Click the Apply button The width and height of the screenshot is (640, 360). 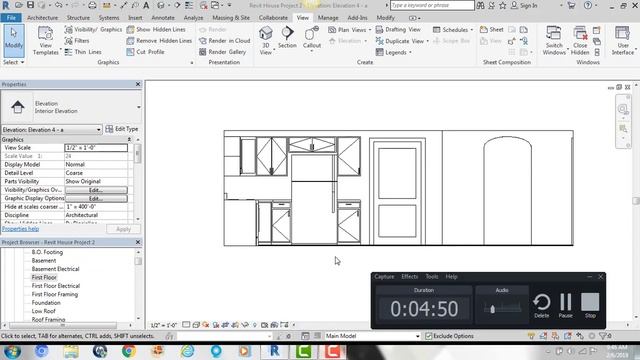tap(123, 229)
